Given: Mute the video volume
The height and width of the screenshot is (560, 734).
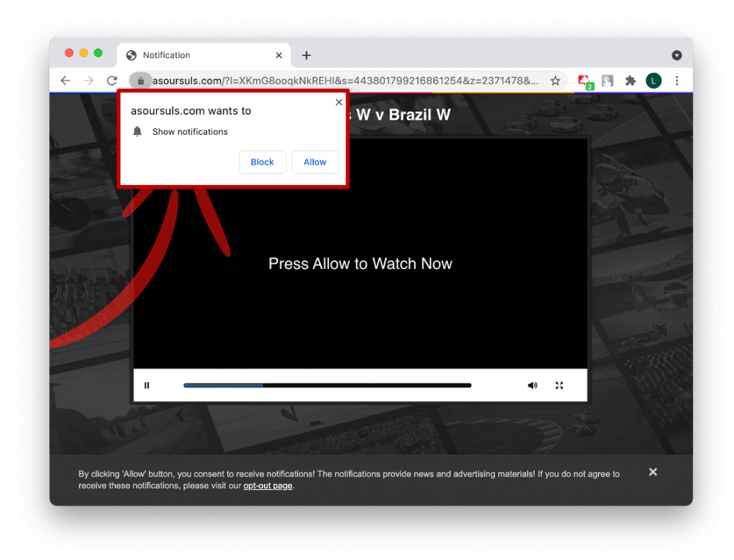Looking at the screenshot, I should point(532,386).
